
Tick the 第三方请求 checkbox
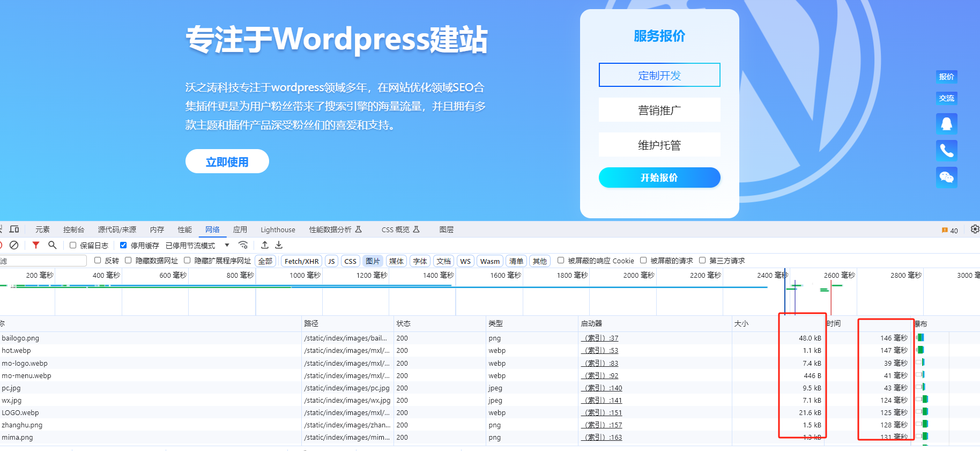[702, 260]
